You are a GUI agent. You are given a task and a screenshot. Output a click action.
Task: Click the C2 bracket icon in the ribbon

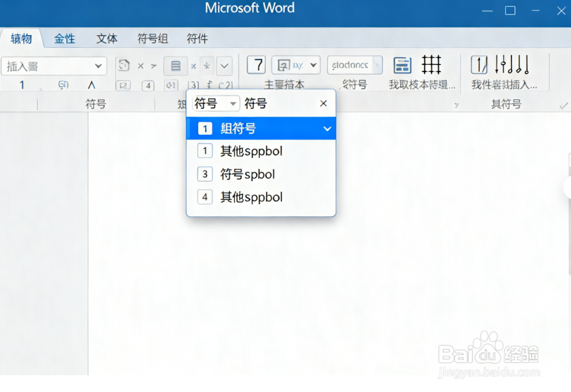(226, 85)
